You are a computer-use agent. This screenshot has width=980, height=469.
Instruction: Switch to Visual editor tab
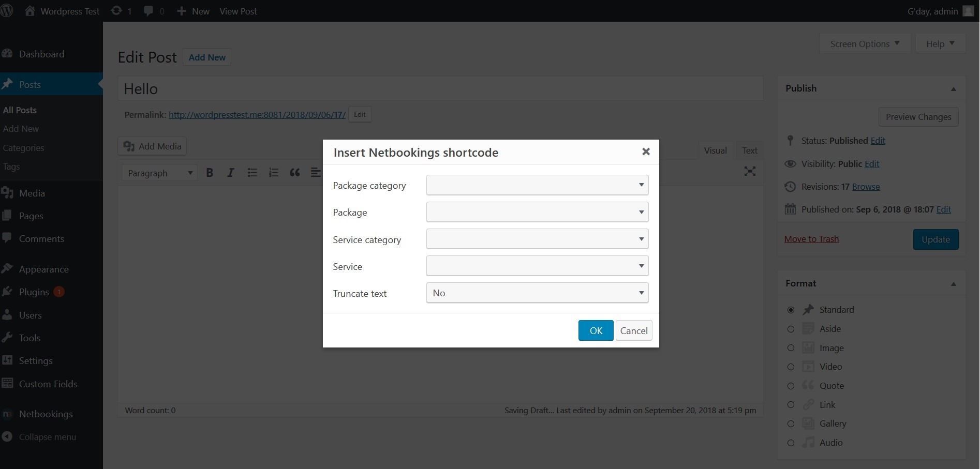pos(715,150)
